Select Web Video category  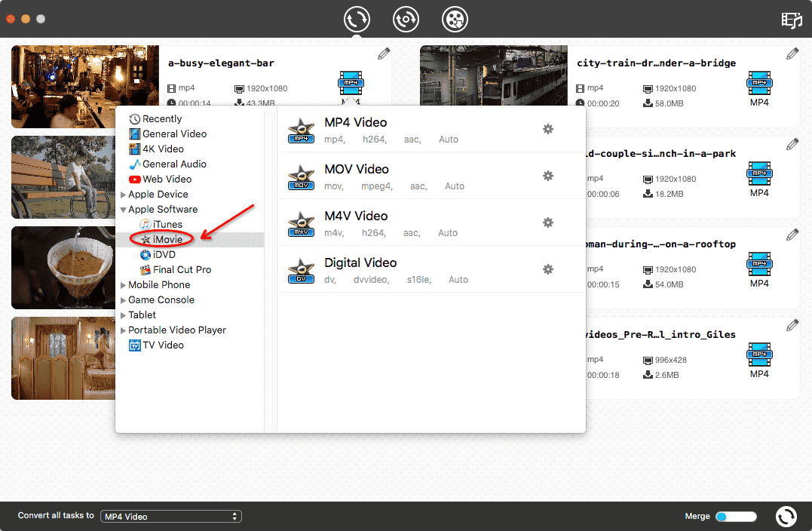point(161,180)
